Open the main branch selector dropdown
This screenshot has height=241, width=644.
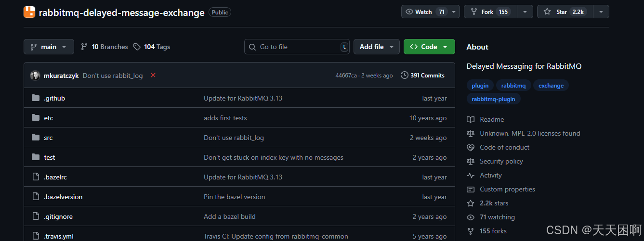49,47
